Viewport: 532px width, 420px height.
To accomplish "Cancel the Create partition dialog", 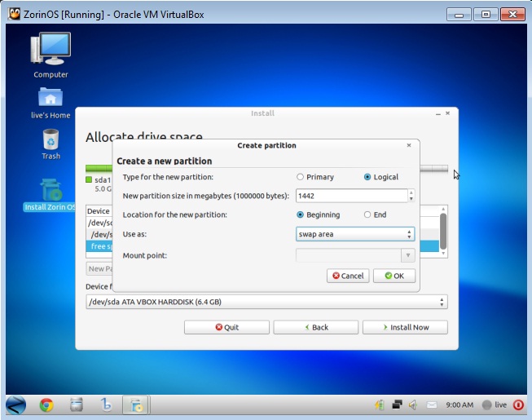I will pos(348,276).
